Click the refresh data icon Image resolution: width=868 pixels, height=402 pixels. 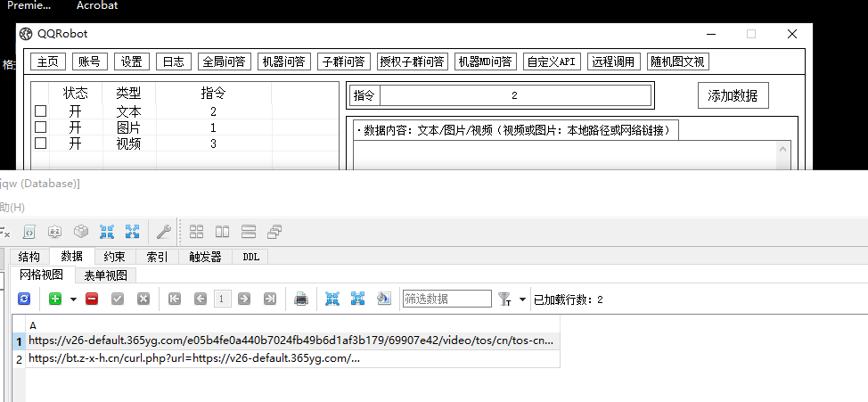coord(24,299)
